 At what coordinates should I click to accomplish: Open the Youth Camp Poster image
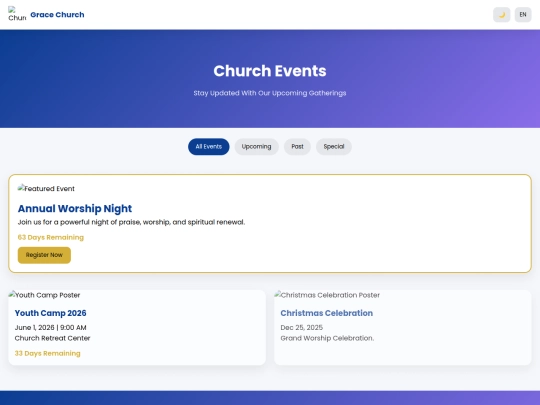(x=44, y=295)
